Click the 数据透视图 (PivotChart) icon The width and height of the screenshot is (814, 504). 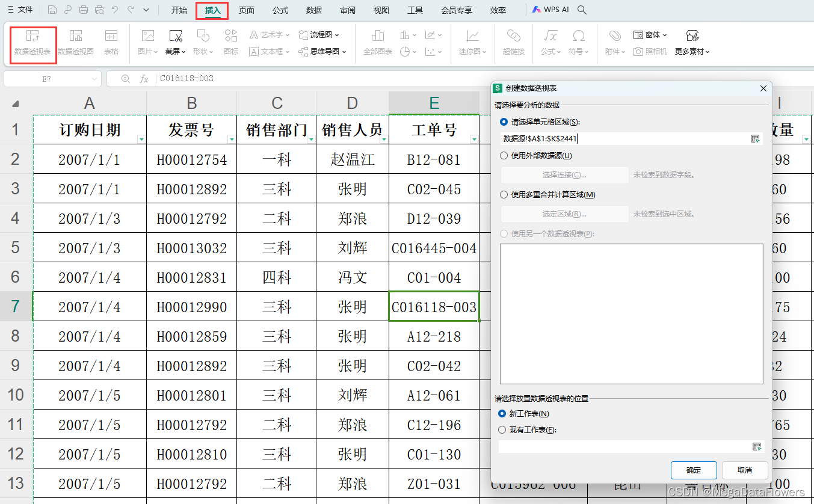pos(75,36)
